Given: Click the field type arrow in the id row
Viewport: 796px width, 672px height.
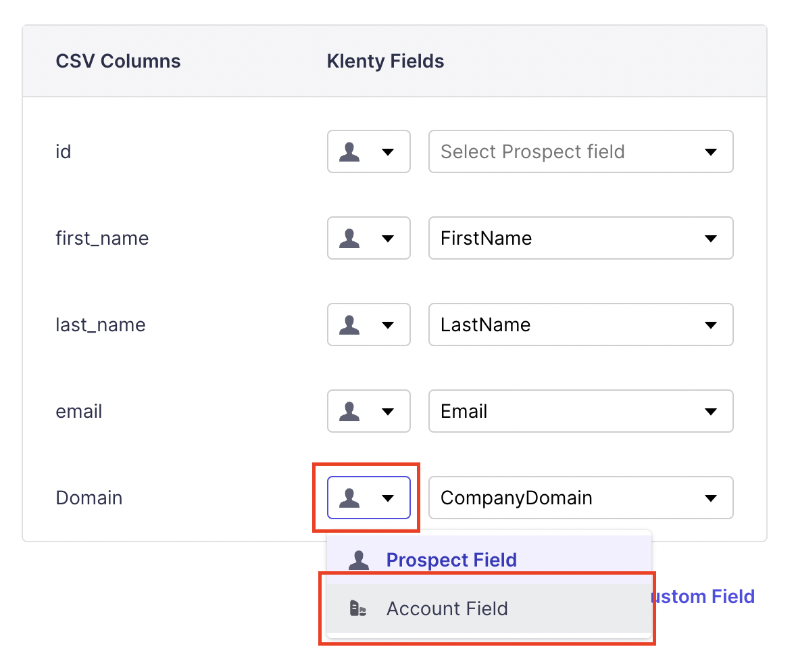Looking at the screenshot, I should pyautogui.click(x=388, y=152).
